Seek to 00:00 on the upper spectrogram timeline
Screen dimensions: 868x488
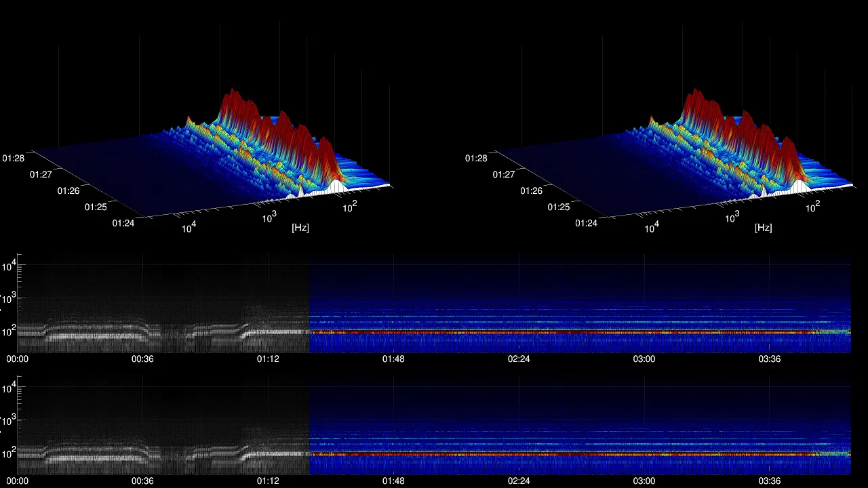pyautogui.click(x=18, y=359)
